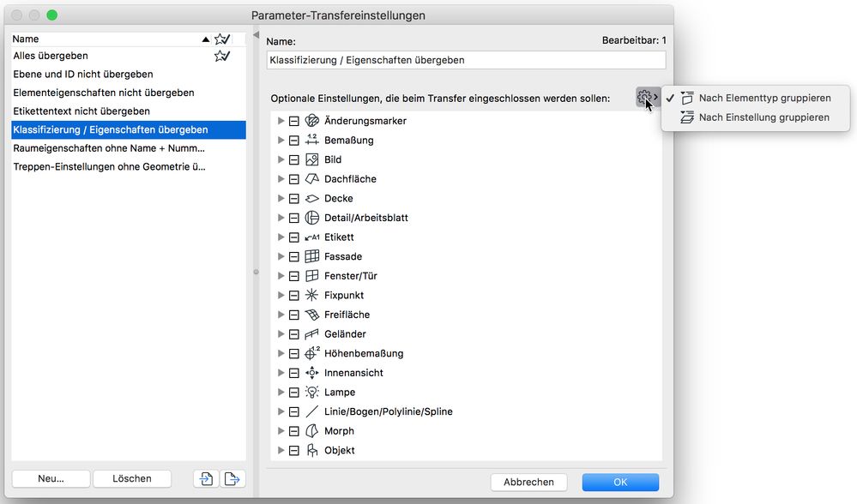
Task: Expand the Geländer tree item
Action: pyautogui.click(x=281, y=333)
